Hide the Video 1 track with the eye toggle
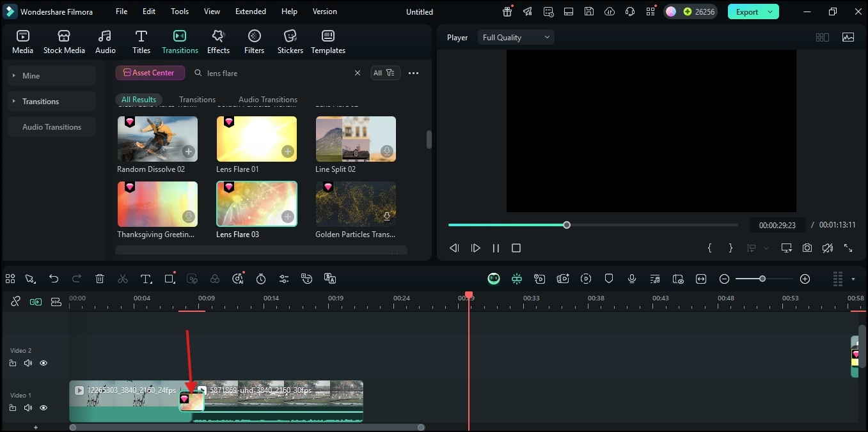 [x=43, y=408]
